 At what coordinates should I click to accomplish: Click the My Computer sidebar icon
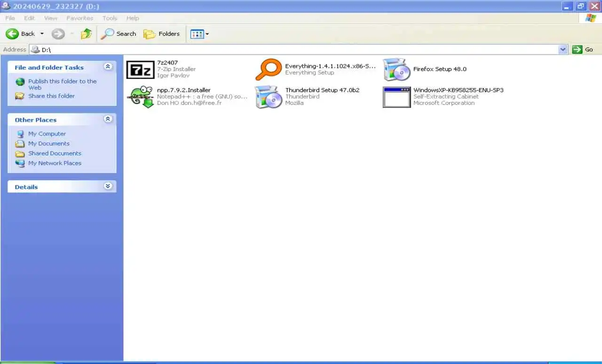pos(20,134)
